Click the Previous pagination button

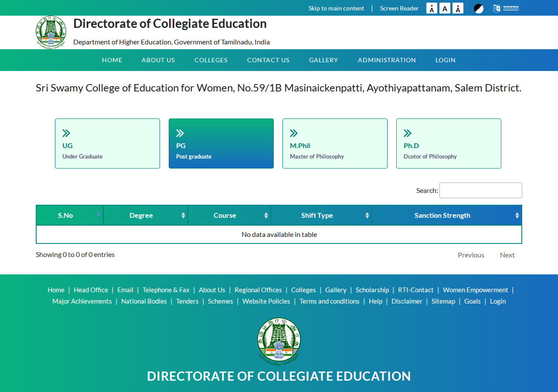(471, 255)
